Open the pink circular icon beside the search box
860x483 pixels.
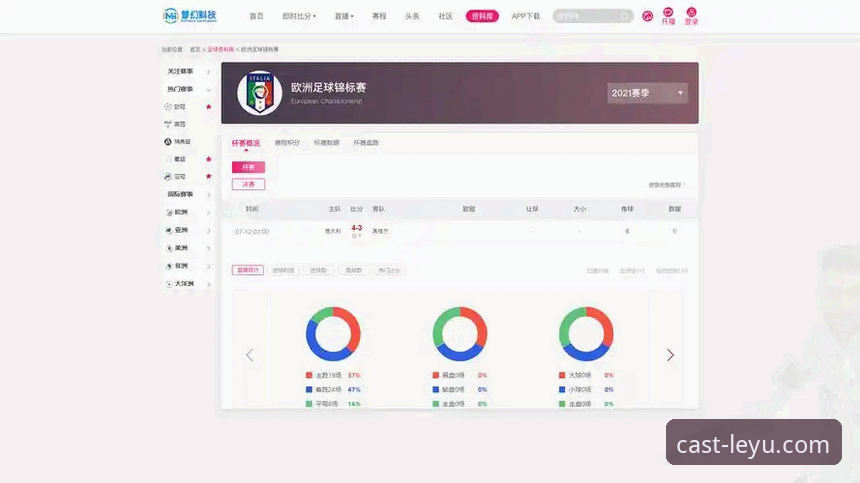coord(648,16)
